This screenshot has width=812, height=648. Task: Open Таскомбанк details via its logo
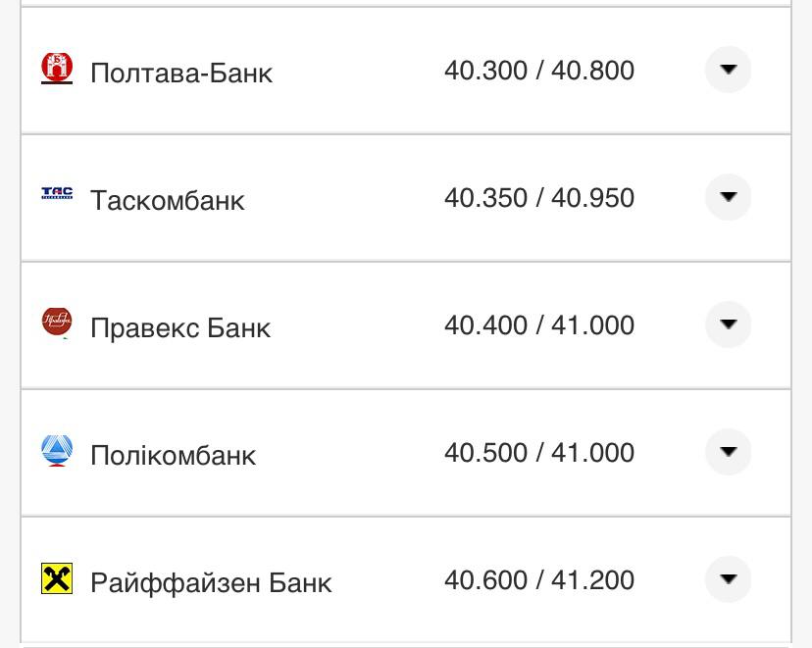[57, 197]
